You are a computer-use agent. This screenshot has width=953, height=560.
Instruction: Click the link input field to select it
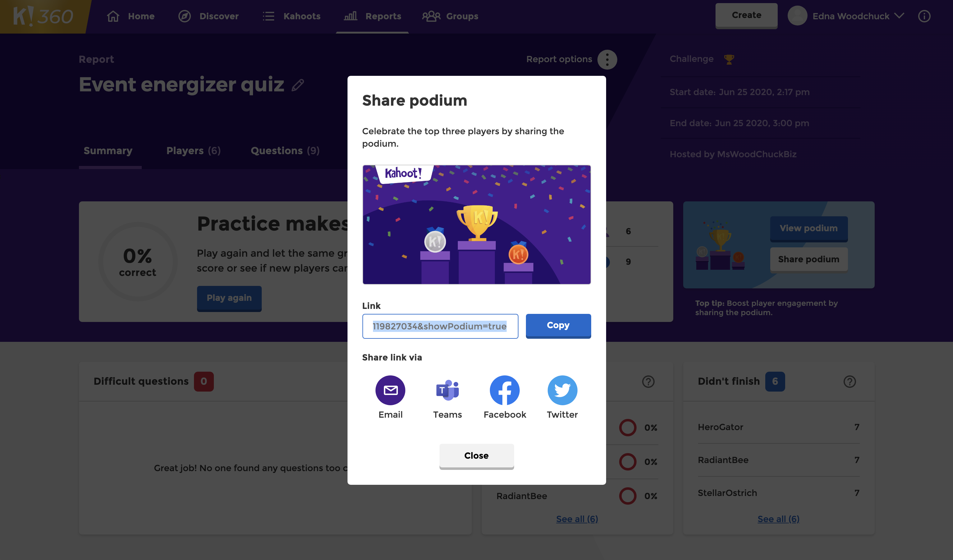click(440, 326)
